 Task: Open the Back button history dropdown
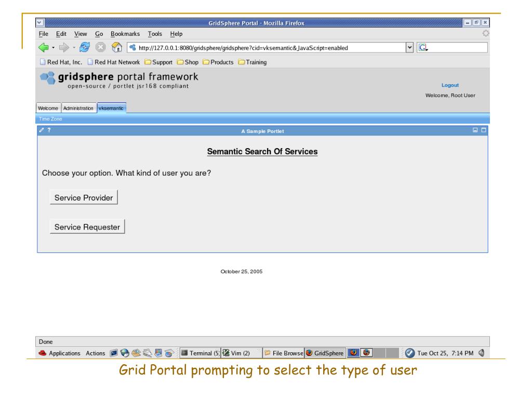(54, 48)
